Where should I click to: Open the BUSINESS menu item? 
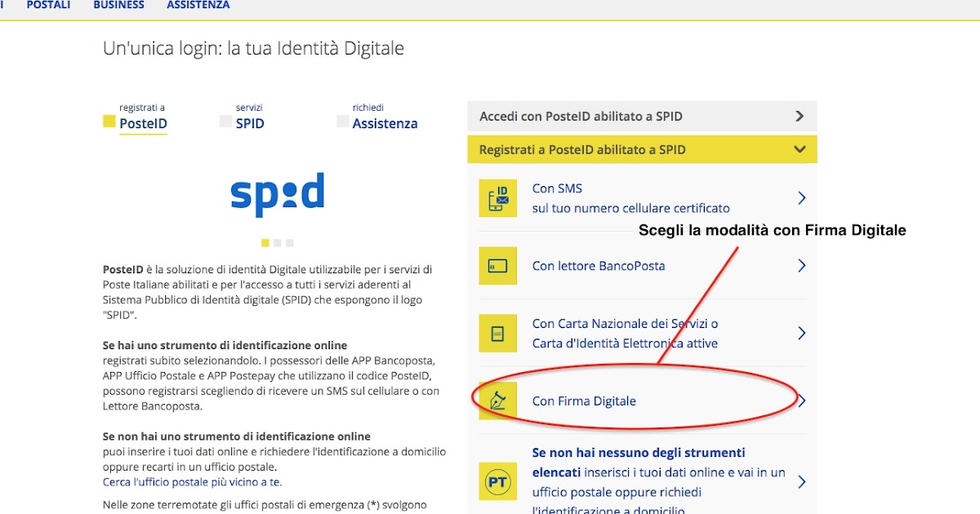[x=118, y=5]
